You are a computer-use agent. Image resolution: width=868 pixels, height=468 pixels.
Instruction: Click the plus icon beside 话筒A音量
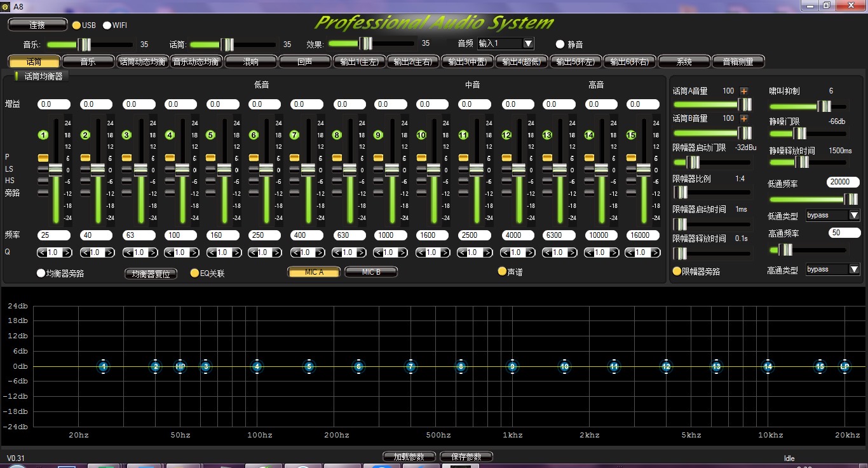coord(744,91)
